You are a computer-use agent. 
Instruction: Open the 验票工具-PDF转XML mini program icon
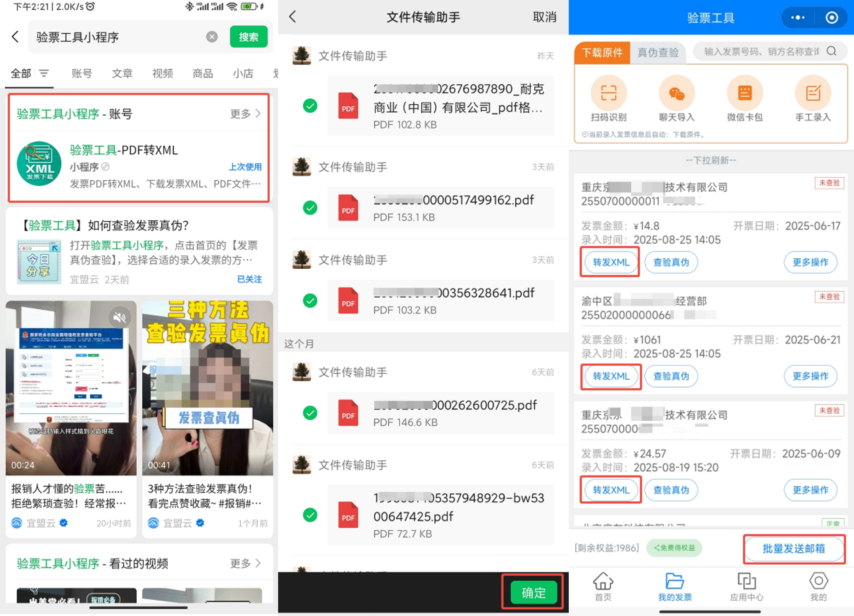39,163
